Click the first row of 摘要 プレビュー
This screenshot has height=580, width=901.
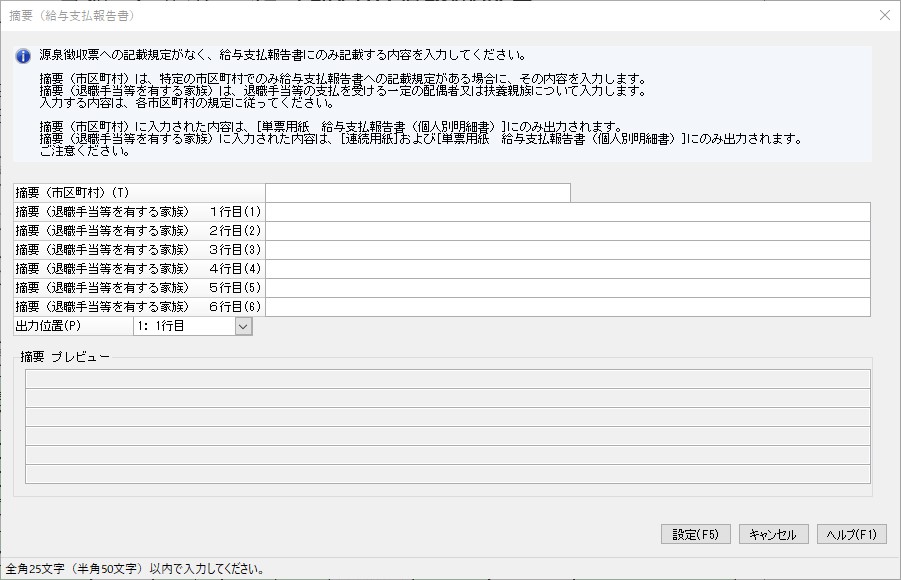[x=447, y=379]
